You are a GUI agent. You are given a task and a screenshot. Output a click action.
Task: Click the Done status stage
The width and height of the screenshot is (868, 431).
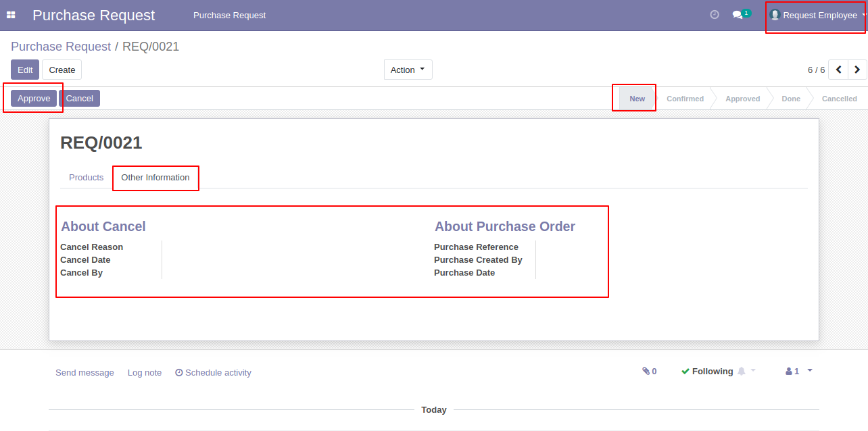[x=791, y=99]
